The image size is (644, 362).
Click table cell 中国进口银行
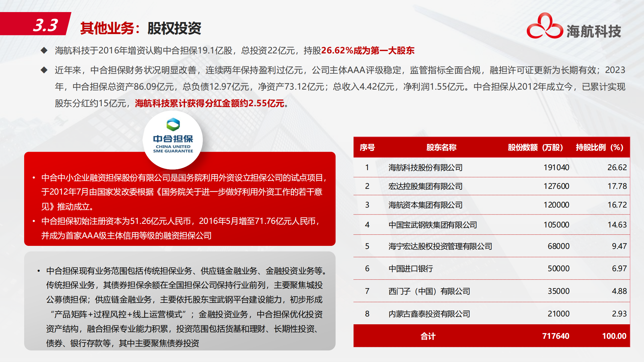click(411, 268)
